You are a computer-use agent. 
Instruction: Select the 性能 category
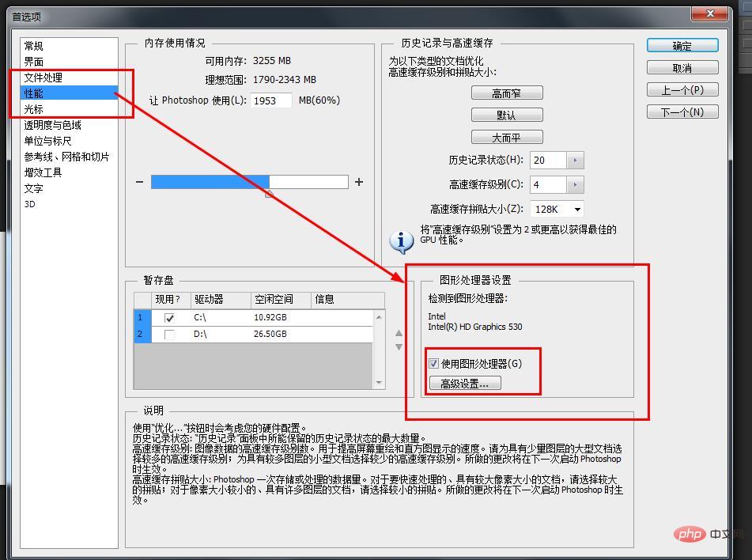(x=69, y=93)
